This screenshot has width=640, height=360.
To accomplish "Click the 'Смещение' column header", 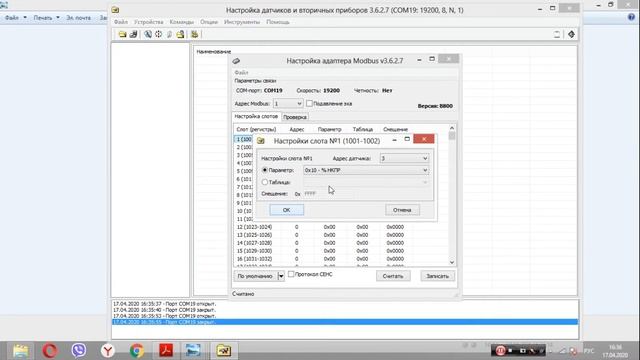I will (395, 129).
